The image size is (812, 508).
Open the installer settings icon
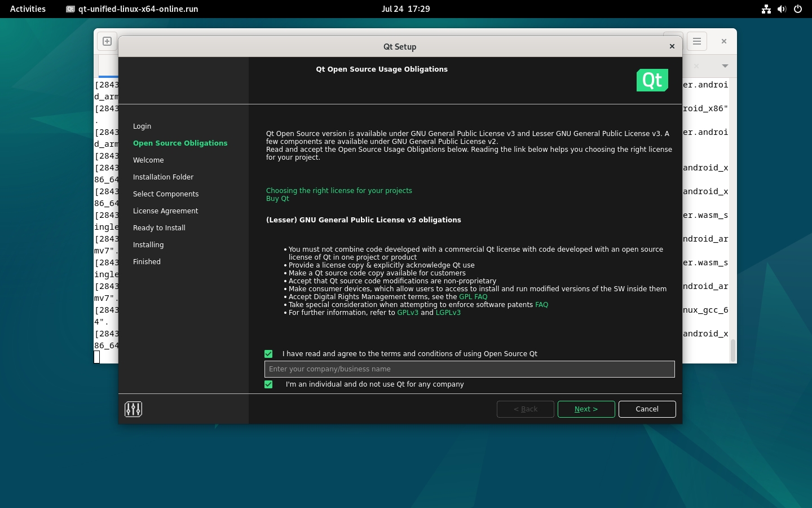click(133, 409)
